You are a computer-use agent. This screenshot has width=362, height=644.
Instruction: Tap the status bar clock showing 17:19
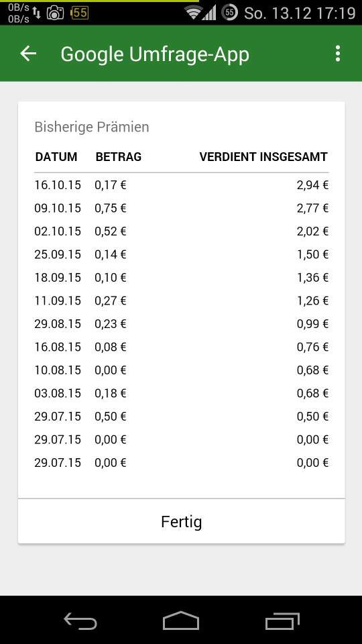coord(336,13)
